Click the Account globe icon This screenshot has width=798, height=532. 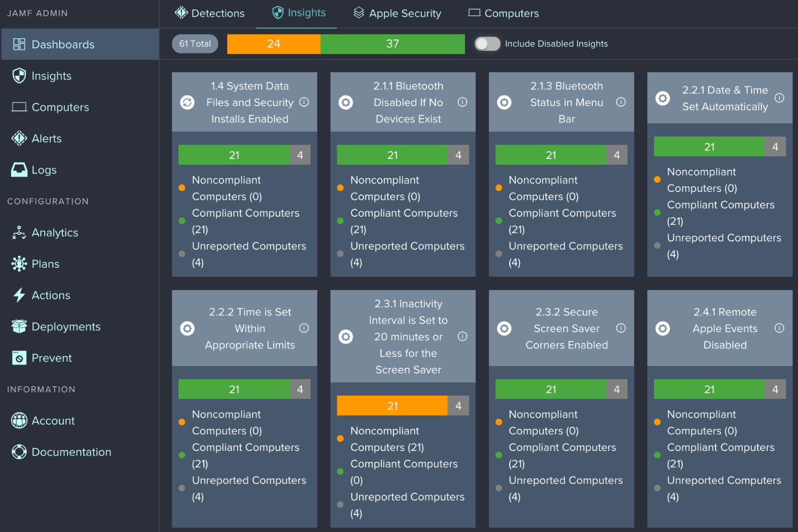click(x=19, y=420)
